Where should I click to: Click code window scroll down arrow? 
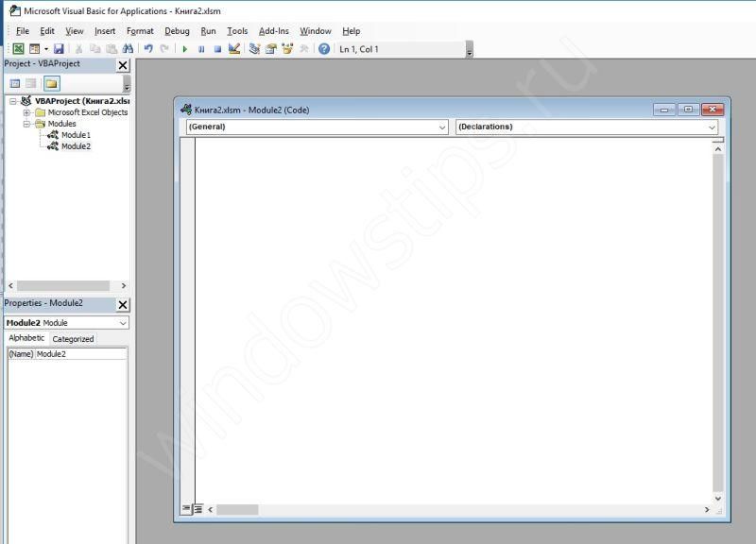718,499
